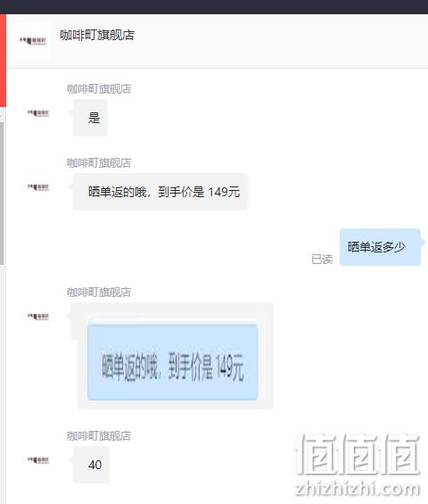Select the sent 晒单返多少 bubble
Screen dimensions: 428x504
(x=380, y=247)
